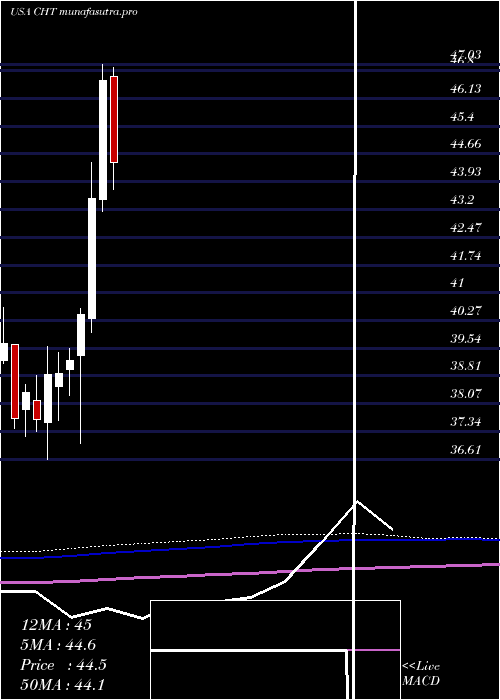Click the 'USA CHT munafasutra.pro' chart title
This screenshot has height=700, width=500.
[x=73, y=12]
